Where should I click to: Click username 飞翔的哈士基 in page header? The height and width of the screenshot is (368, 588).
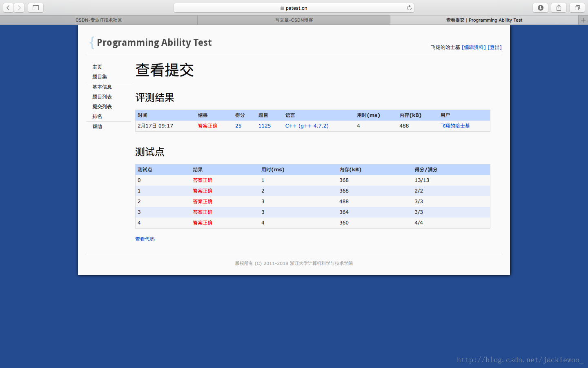[x=445, y=47]
